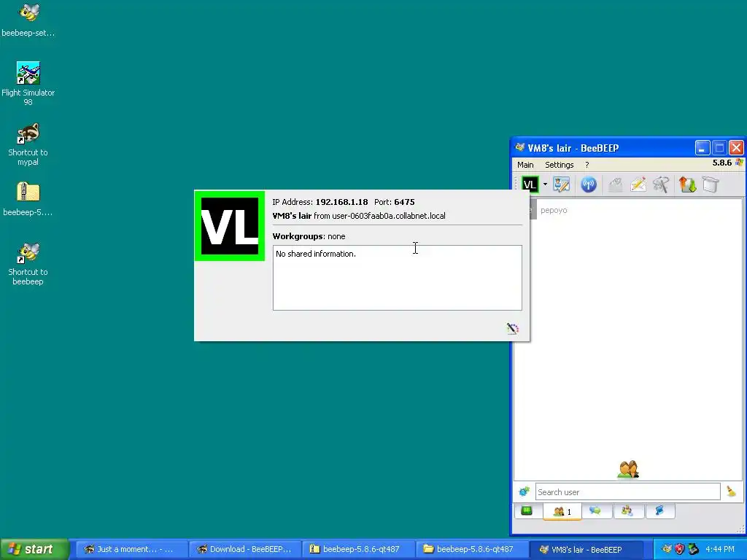The height and width of the screenshot is (560, 747).
Task: Open beebeep-set... desktop icon
Action: 28,20
